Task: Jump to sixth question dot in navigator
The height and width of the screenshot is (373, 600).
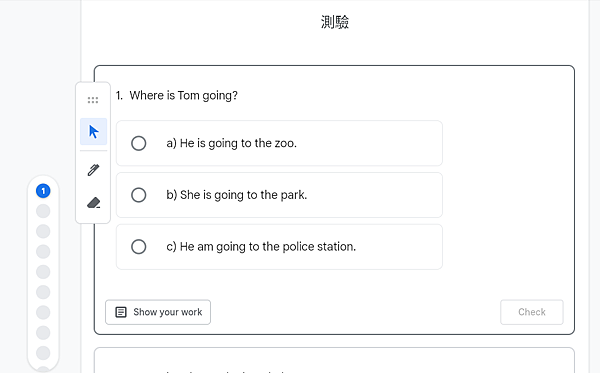Action: [x=43, y=292]
